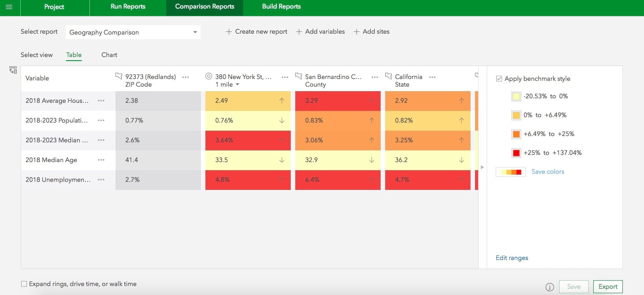This screenshot has height=295, width=644.
Task: Toggle Apply benchmark style checkbox
Action: pyautogui.click(x=499, y=79)
